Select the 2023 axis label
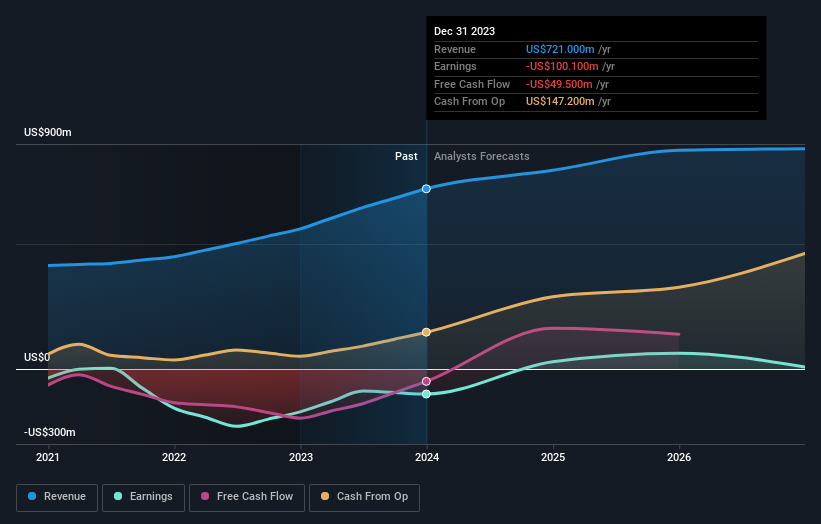821x524 pixels. click(x=301, y=457)
